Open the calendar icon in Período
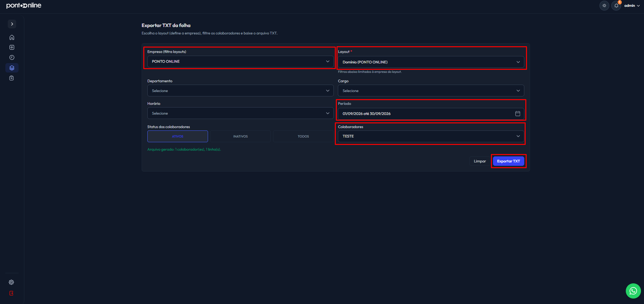Screen dimensions: 644x304 click(x=518, y=114)
